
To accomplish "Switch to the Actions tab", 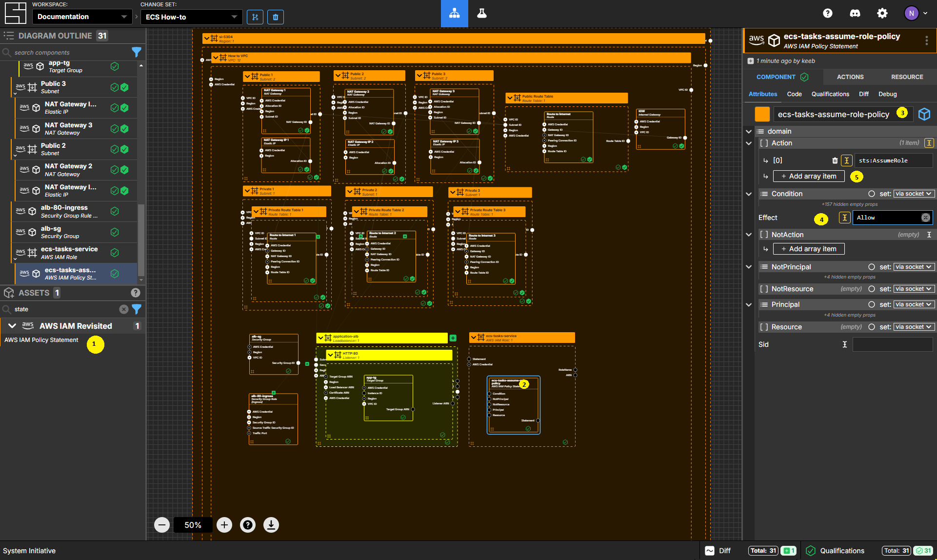I will point(850,77).
